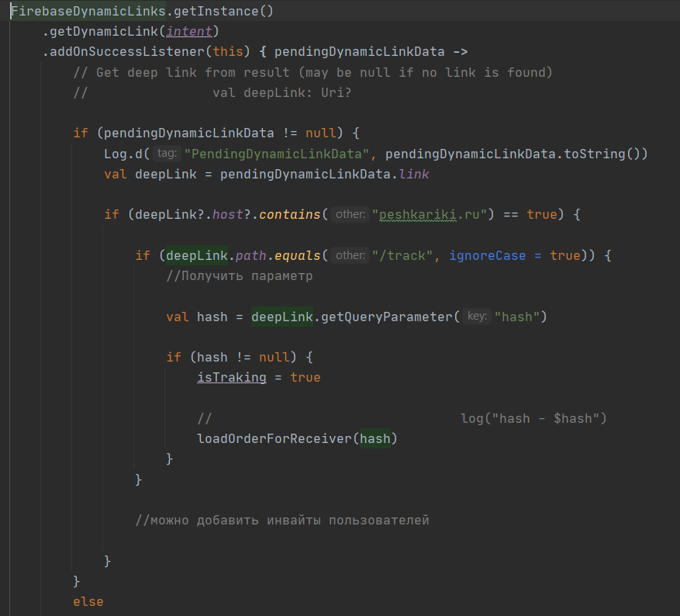Image resolution: width=680 pixels, height=616 pixels.
Task: Click the underlined intent argument
Action: (189, 32)
